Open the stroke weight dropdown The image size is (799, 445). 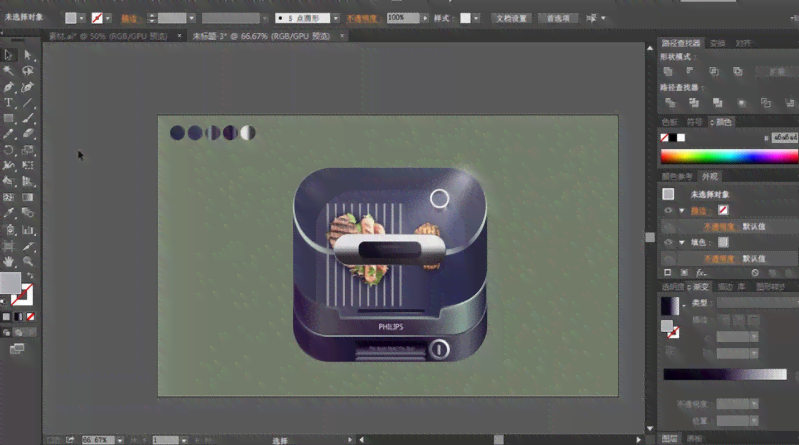tap(192, 18)
